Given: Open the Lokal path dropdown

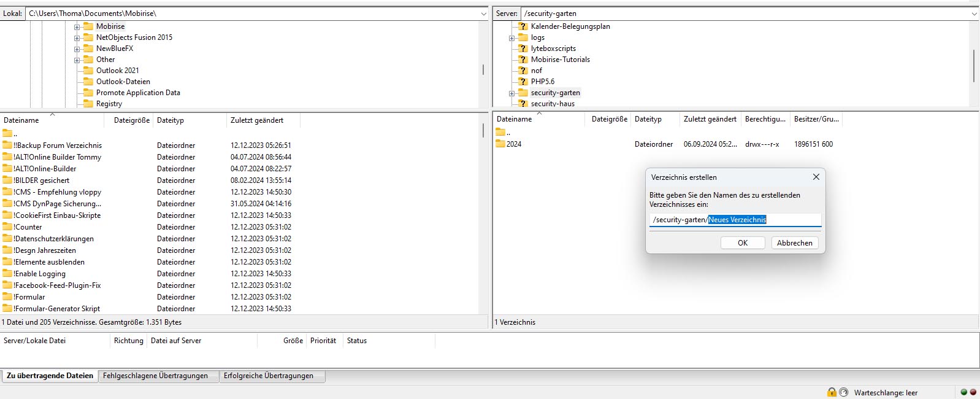Looking at the screenshot, I should tap(483, 14).
